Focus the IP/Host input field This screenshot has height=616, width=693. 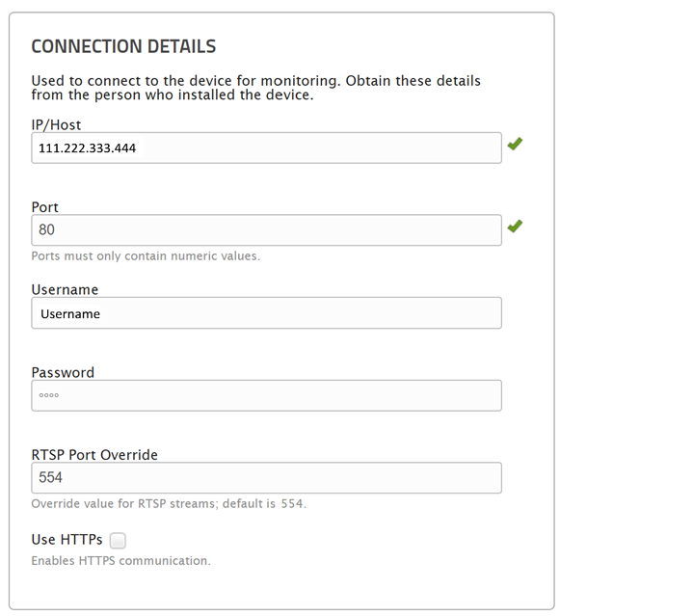[x=266, y=148]
